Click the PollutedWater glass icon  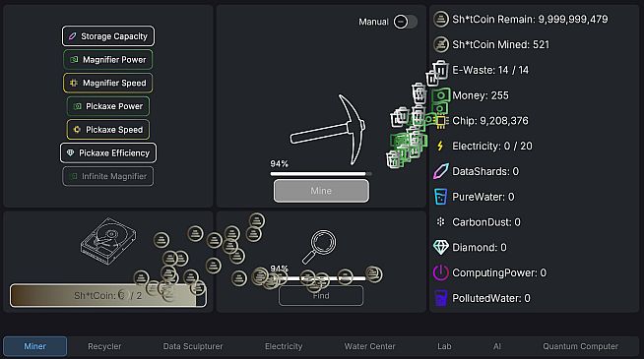[x=441, y=298]
